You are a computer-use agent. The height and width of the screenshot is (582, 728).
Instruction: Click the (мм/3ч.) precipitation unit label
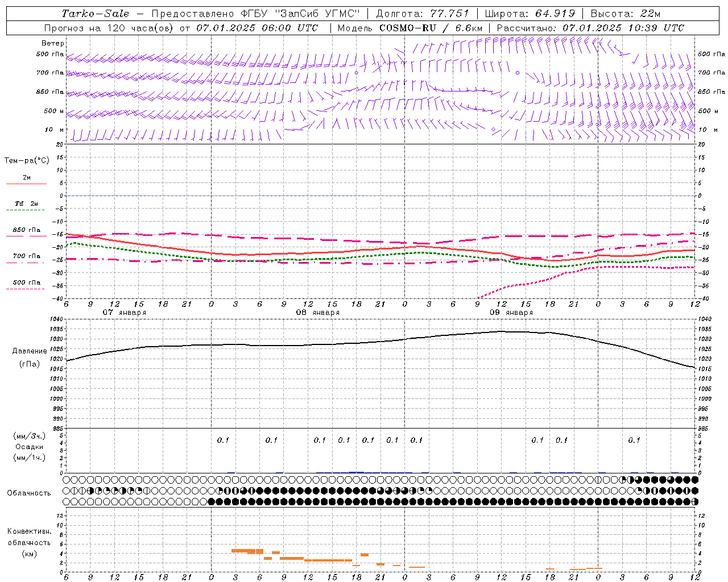(x=30, y=436)
